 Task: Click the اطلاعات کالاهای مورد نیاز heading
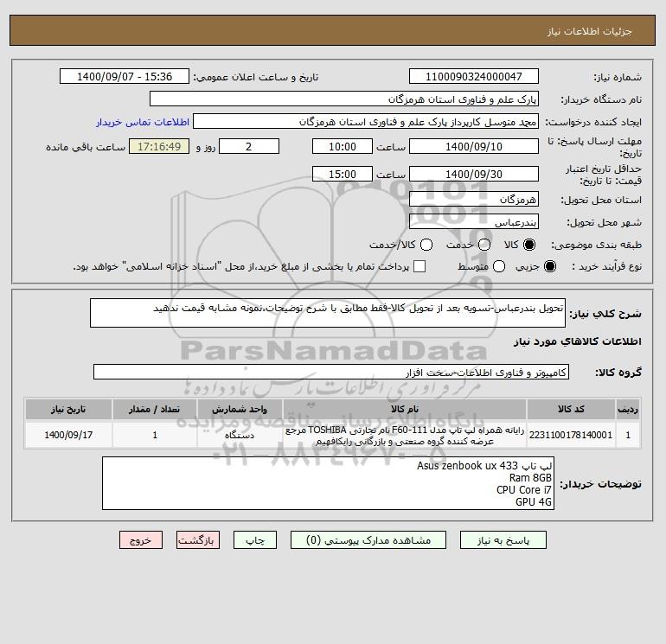(x=578, y=341)
